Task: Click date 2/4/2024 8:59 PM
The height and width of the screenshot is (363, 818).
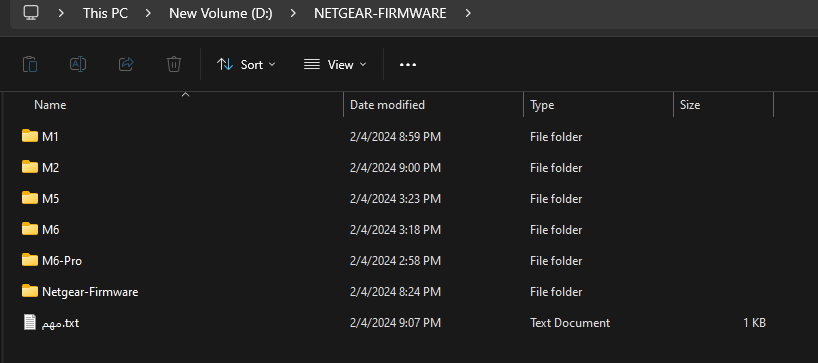Action: pyautogui.click(x=395, y=137)
